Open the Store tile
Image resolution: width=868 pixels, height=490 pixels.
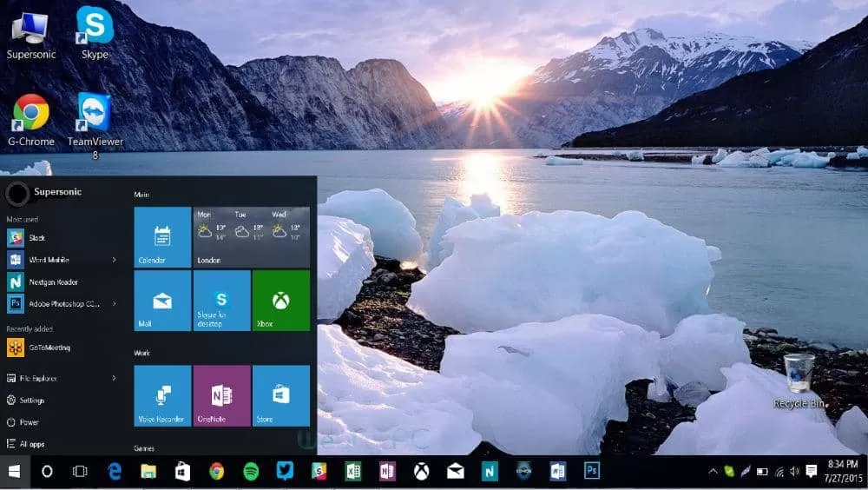281,396
